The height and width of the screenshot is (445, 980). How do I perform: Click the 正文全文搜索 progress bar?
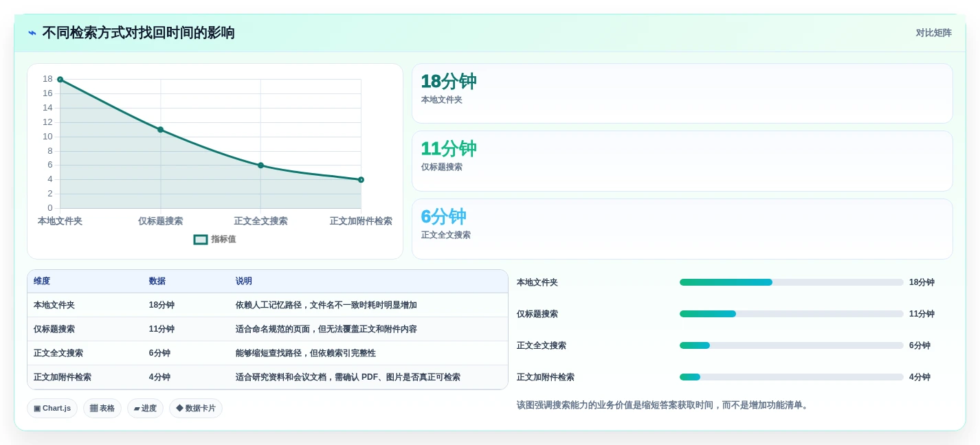tap(792, 345)
